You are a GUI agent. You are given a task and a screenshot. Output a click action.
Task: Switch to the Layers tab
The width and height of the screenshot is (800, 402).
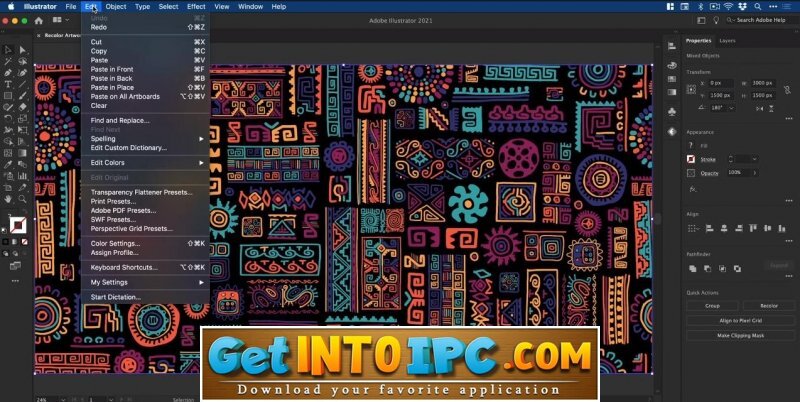point(728,41)
